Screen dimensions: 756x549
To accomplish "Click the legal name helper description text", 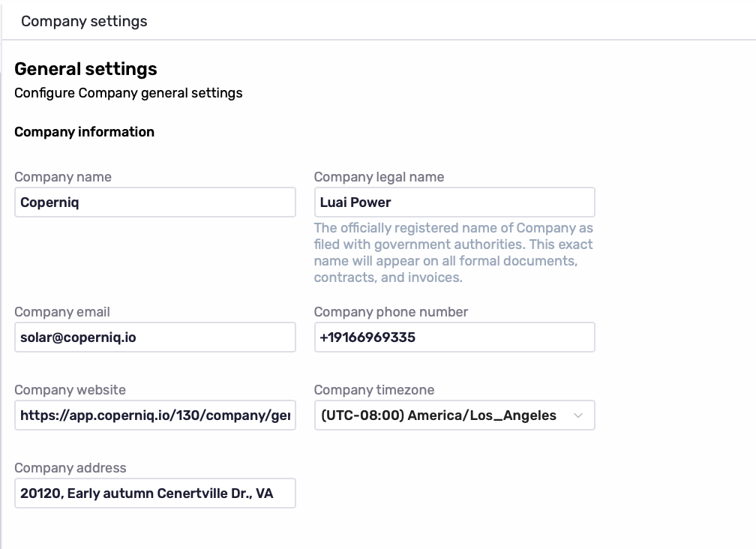I will [x=453, y=253].
